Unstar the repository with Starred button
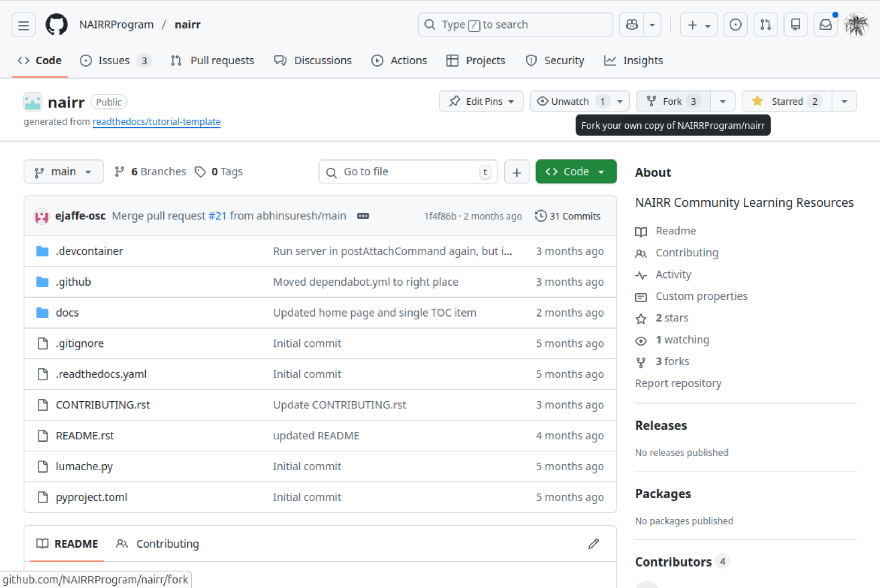The image size is (880, 588). coord(787,101)
